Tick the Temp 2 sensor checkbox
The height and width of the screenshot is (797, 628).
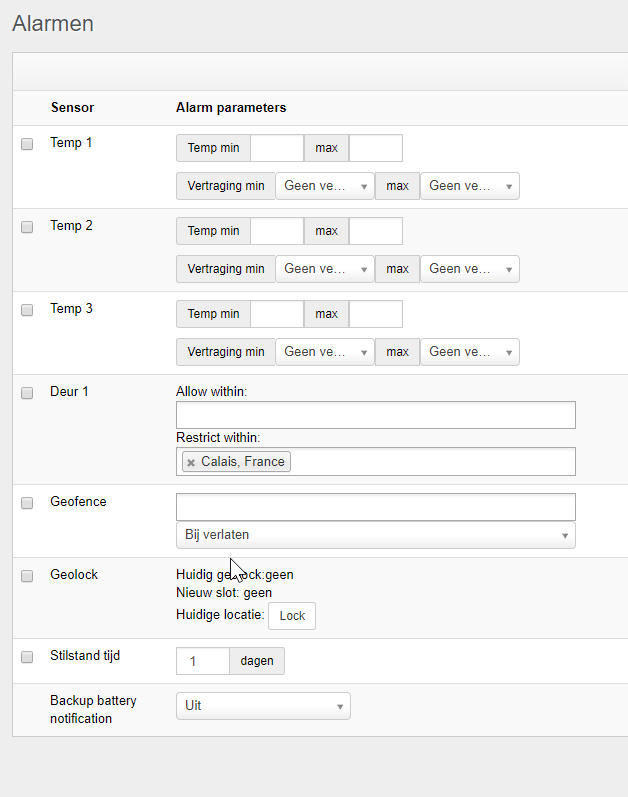pos(27,227)
